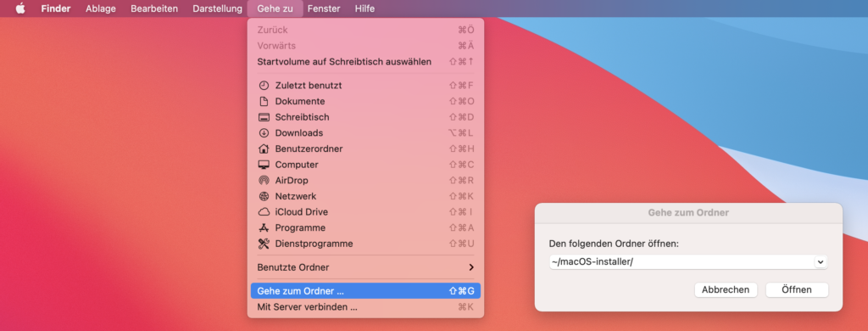Click the desktop icon beside Schreibtisch
The width and height of the screenshot is (868, 331).
click(264, 117)
